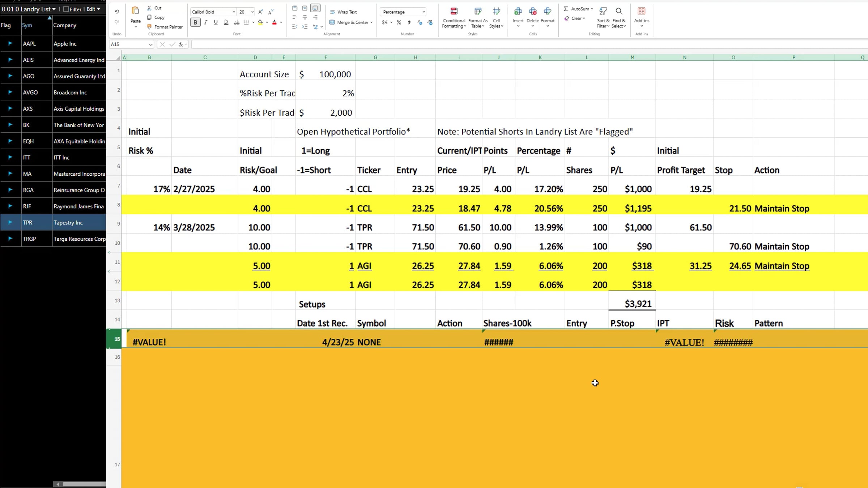Increase font size with the larger A
The width and height of the screenshot is (868, 488).
pos(261,12)
